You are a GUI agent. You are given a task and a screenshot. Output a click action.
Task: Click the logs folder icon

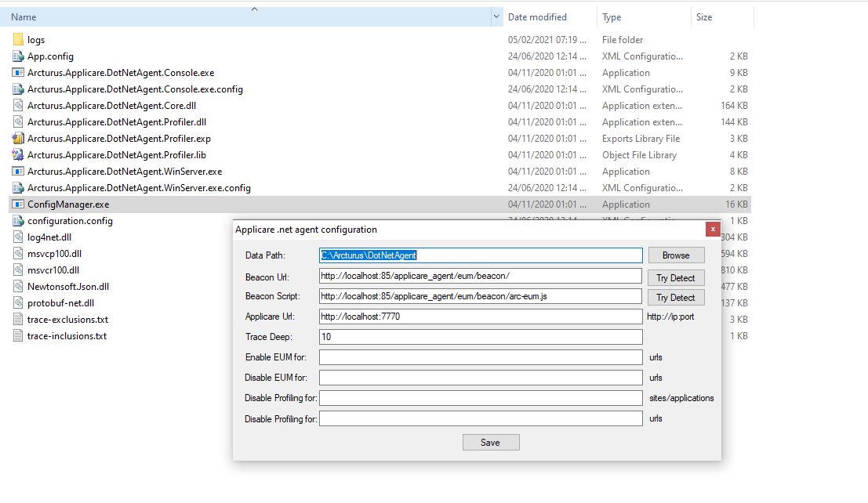pos(18,40)
